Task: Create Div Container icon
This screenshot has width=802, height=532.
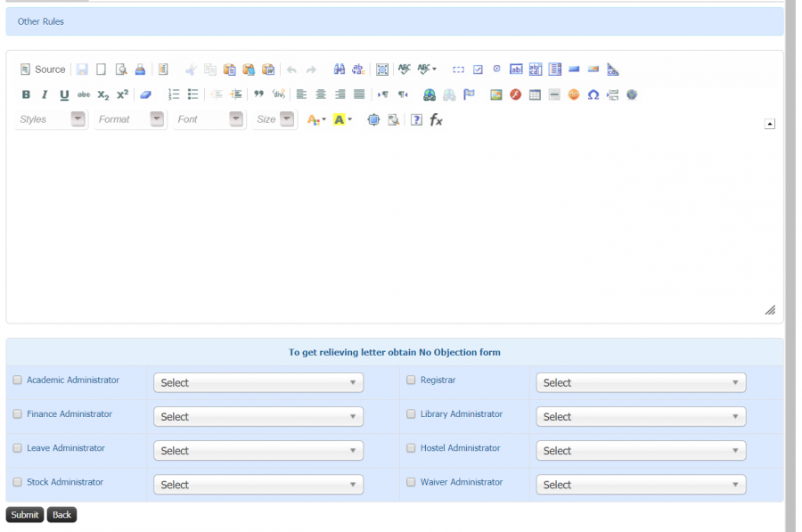Action: pyautogui.click(x=278, y=94)
